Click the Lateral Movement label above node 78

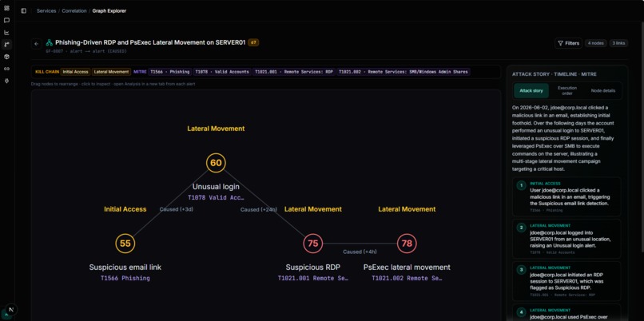[407, 209]
